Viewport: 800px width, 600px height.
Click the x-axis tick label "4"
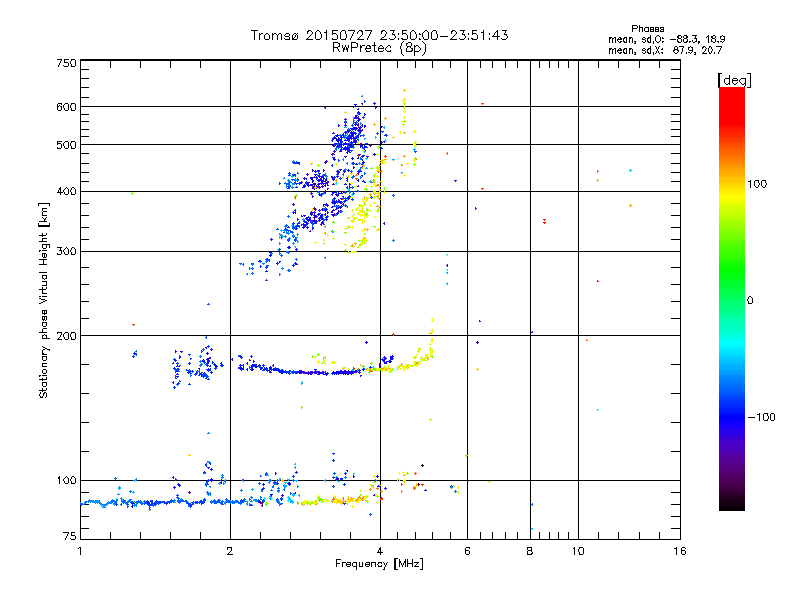click(x=380, y=551)
